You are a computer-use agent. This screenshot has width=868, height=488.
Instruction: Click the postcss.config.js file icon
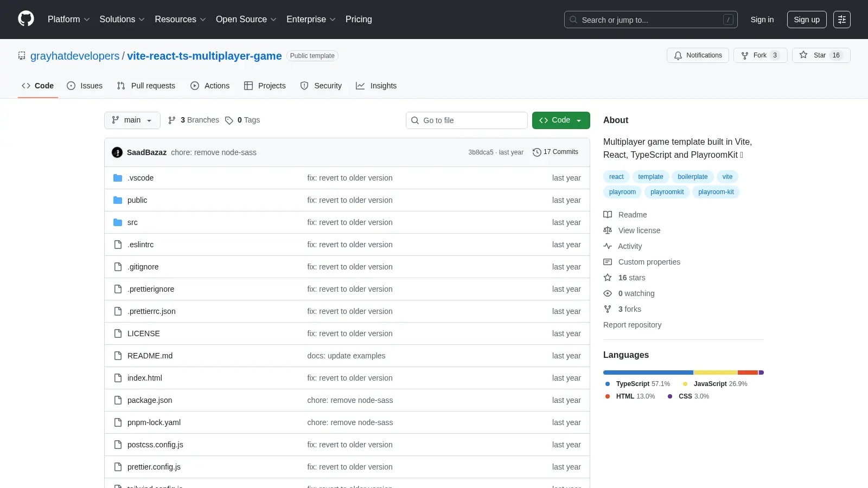(x=118, y=445)
